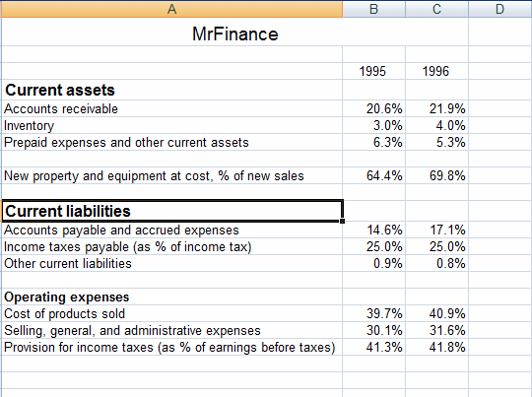The width and height of the screenshot is (532, 397).
Task: Grab the fill handle of Current liabilities cell
Action: [x=342, y=222]
